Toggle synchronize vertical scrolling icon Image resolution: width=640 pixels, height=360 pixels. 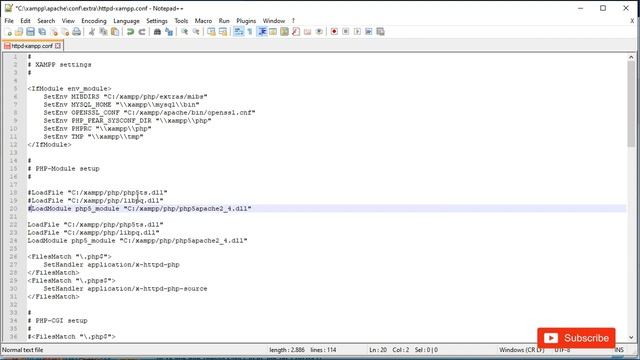(211, 32)
